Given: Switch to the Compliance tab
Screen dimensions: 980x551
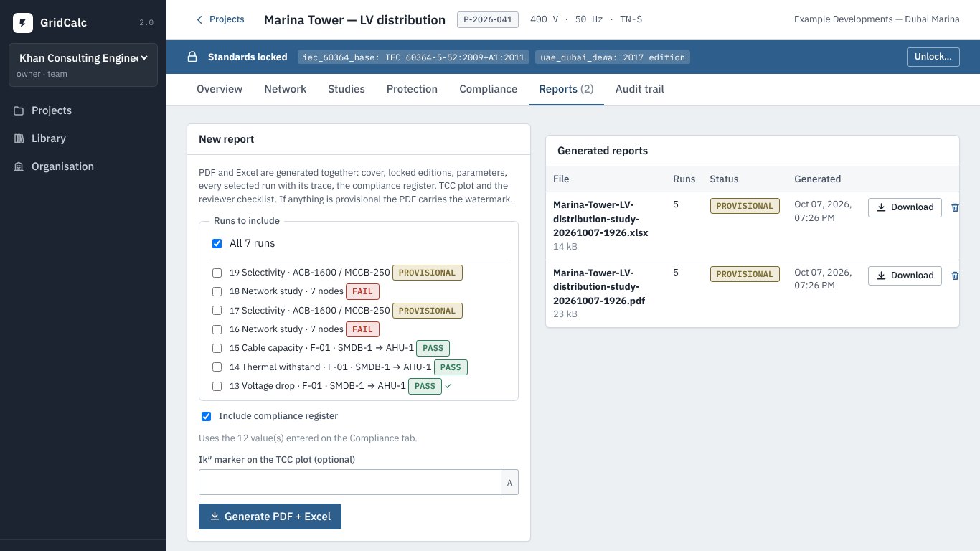Looking at the screenshot, I should click(x=488, y=89).
